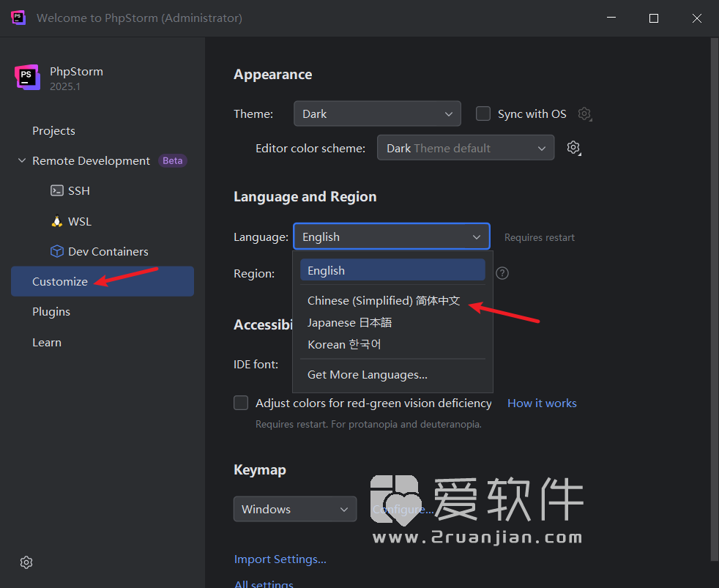The width and height of the screenshot is (719, 588).
Task: Open the gear settings icon at bottom of sidebar
Action: pyautogui.click(x=26, y=562)
